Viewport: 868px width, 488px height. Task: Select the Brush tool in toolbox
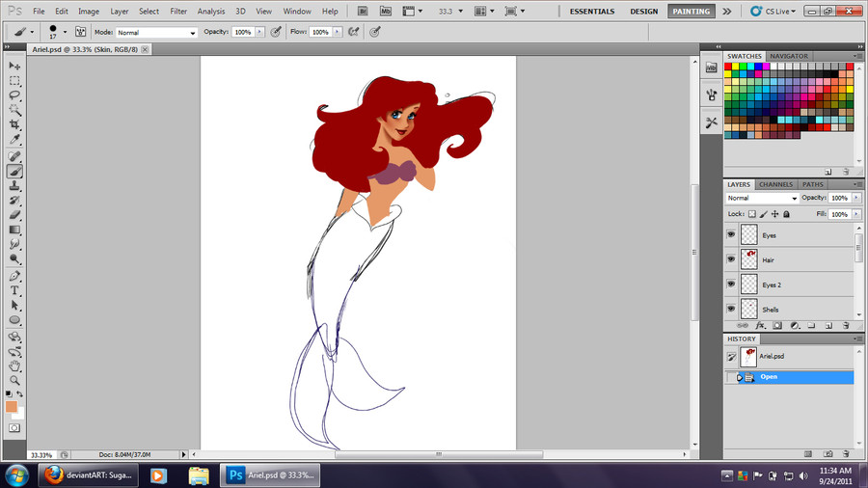[x=14, y=172]
